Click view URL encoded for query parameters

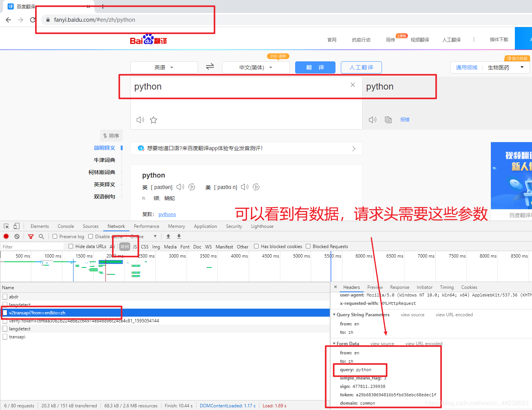coord(454,315)
